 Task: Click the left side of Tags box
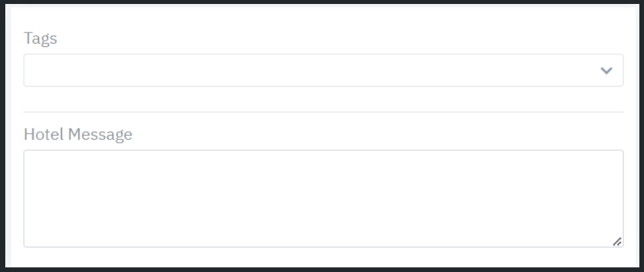point(53,70)
